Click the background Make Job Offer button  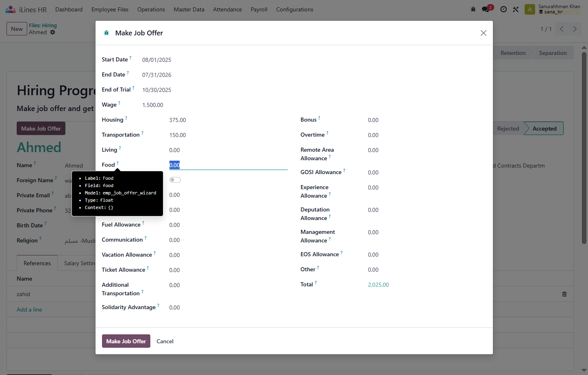(x=41, y=129)
